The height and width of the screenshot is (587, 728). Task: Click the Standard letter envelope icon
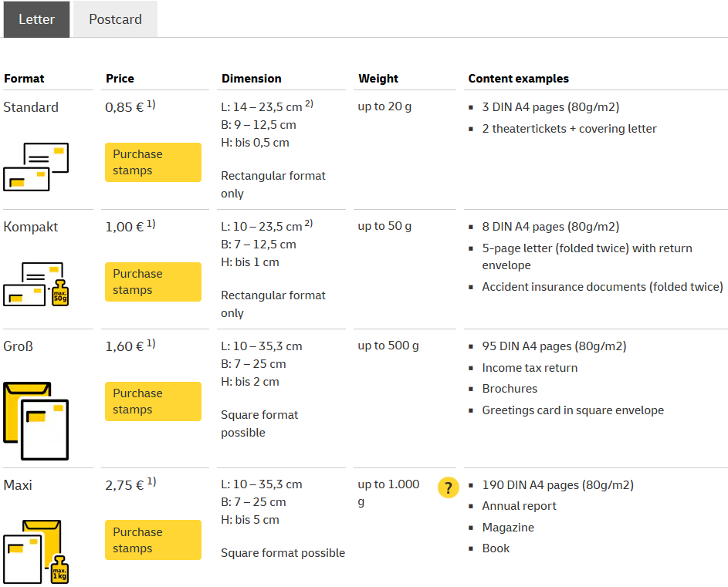click(x=36, y=167)
